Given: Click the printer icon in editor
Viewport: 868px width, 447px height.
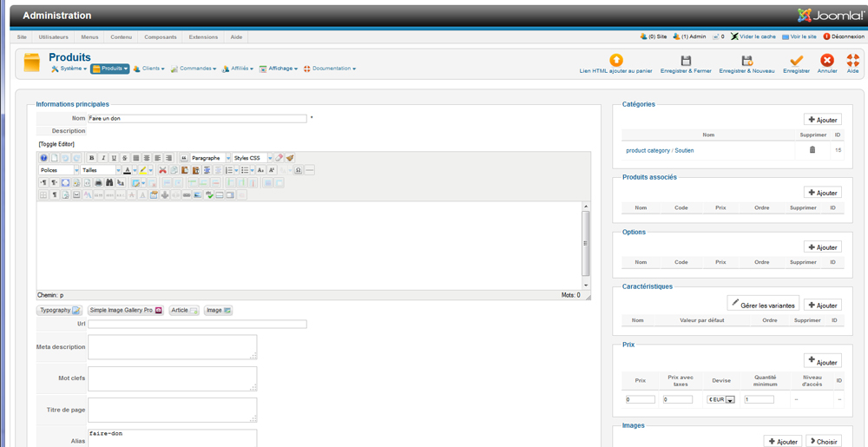Looking at the screenshot, I should coord(99,182).
